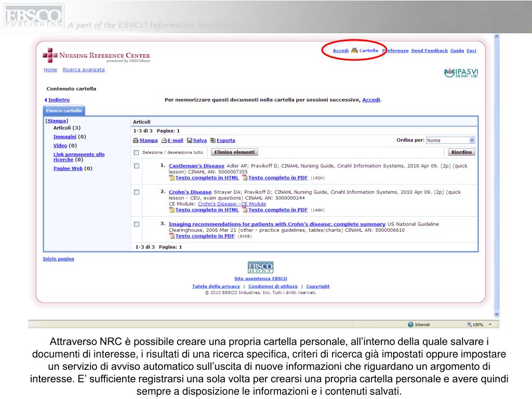Open the PDF icon for Imaging recommendations article
Image resolution: width=532 pixels, height=399 pixels.
point(171,236)
